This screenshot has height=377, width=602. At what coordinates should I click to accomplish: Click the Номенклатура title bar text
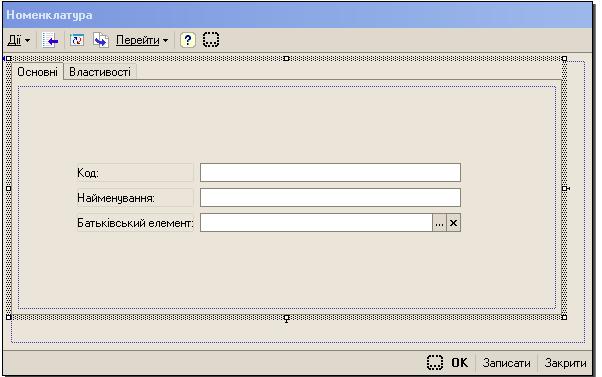(x=50, y=15)
